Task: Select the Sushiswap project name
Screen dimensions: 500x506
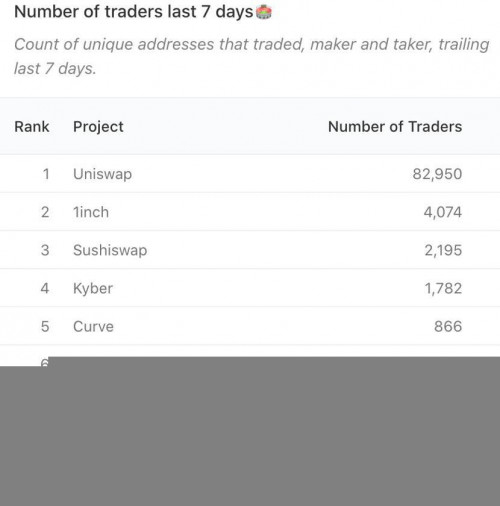Action: [110, 250]
